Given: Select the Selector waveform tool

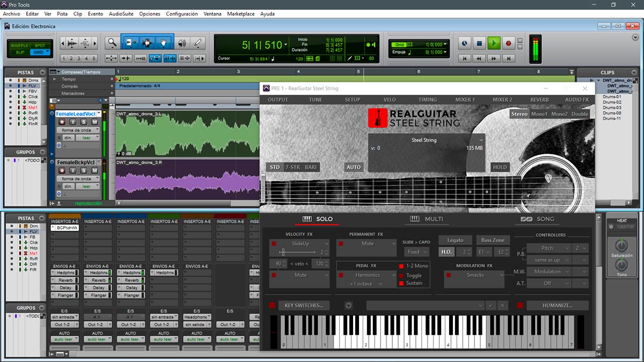Looking at the screenshot, I should 147,43.
